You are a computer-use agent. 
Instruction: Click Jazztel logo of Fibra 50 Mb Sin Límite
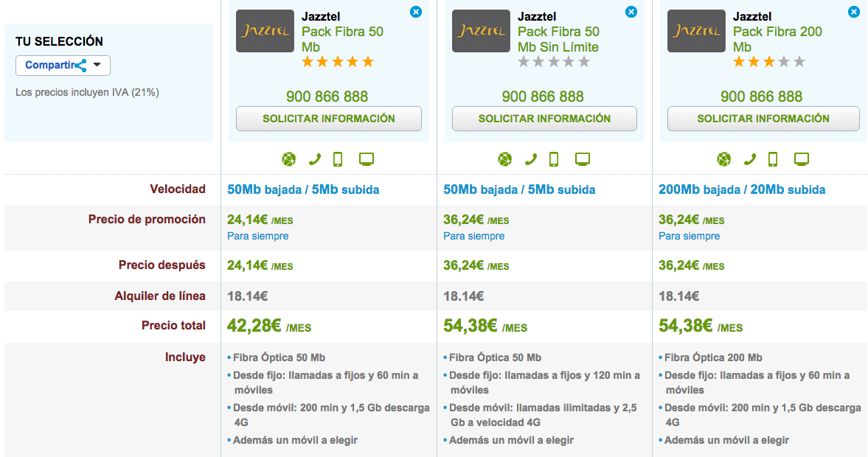(481, 31)
